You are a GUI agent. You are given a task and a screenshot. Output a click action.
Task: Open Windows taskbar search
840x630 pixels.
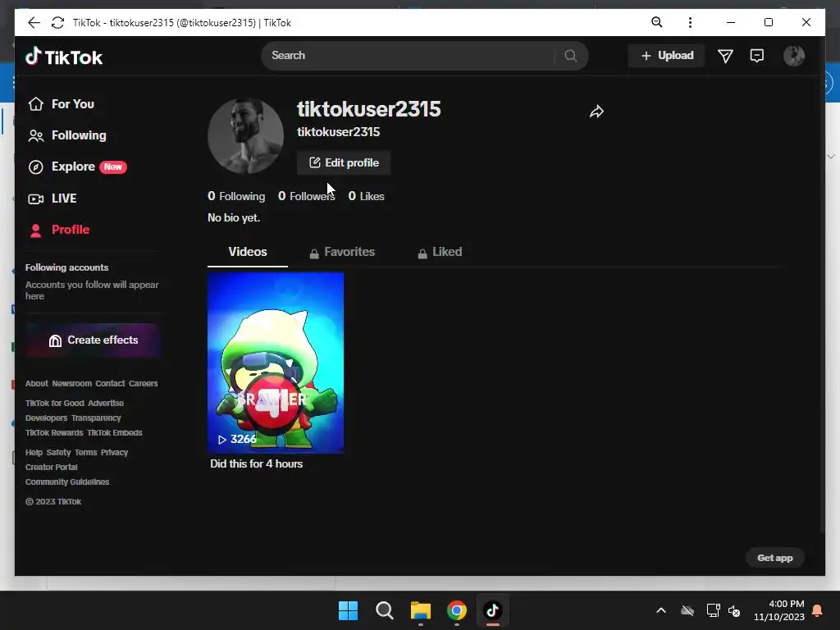pos(384,610)
